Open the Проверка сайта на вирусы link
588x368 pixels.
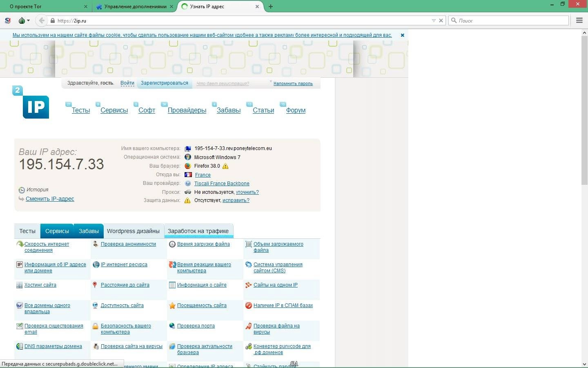coord(131,346)
